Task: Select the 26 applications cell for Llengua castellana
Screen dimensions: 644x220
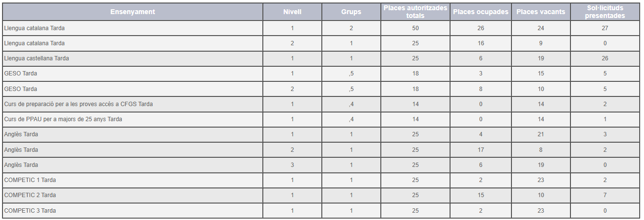Action: 605,58
